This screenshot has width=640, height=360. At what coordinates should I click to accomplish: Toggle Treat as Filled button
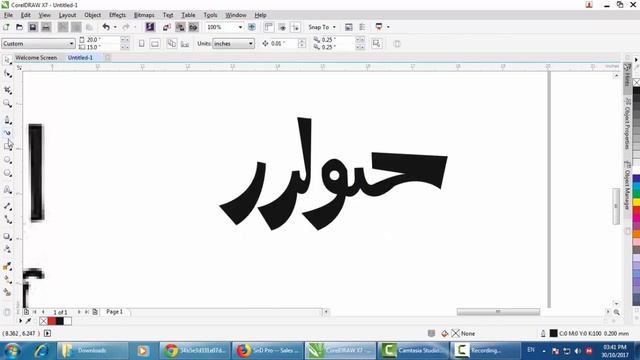point(377,43)
